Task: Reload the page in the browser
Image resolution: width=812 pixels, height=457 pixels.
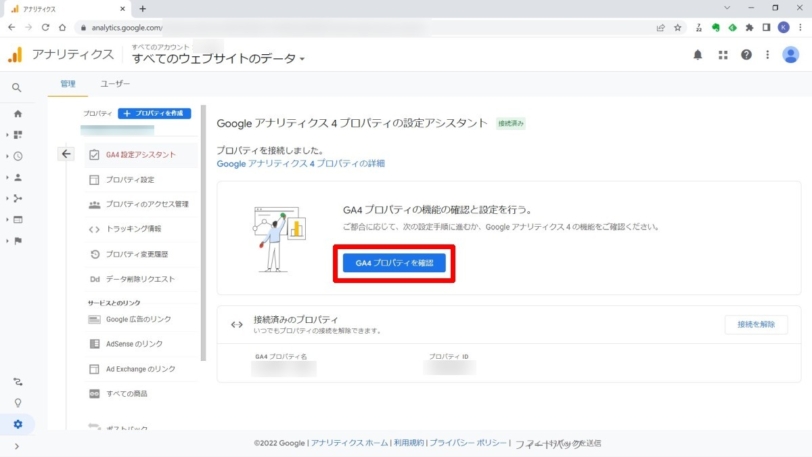Action: 46,27
